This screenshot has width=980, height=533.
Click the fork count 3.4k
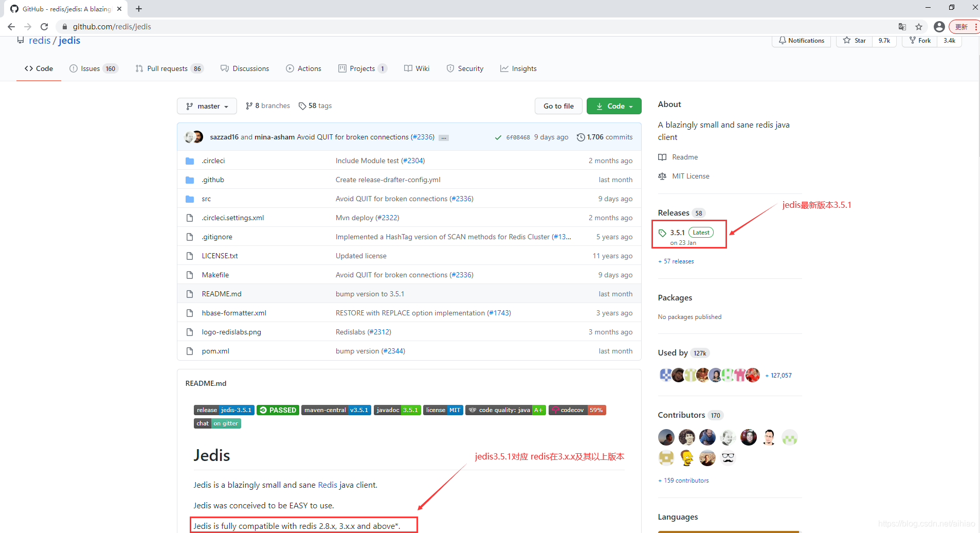[949, 41]
